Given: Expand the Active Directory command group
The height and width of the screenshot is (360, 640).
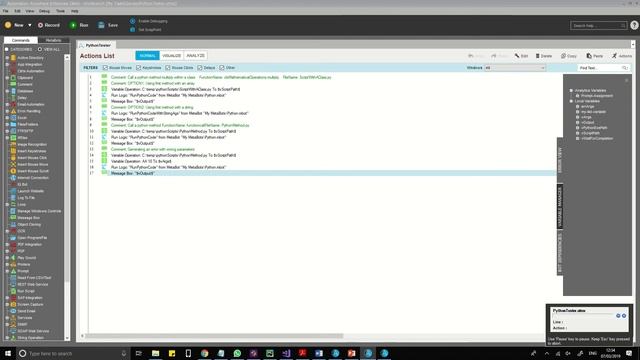Looking at the screenshot, I should tap(7, 58).
